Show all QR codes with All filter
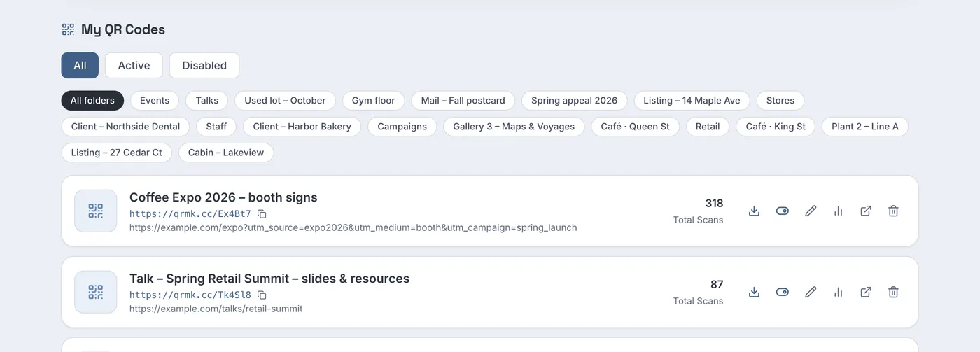This screenshot has width=980, height=352. (x=80, y=65)
